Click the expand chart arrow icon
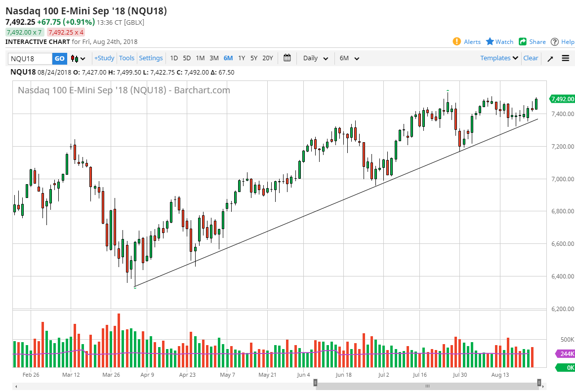This screenshot has height=392, width=575. 550,58
